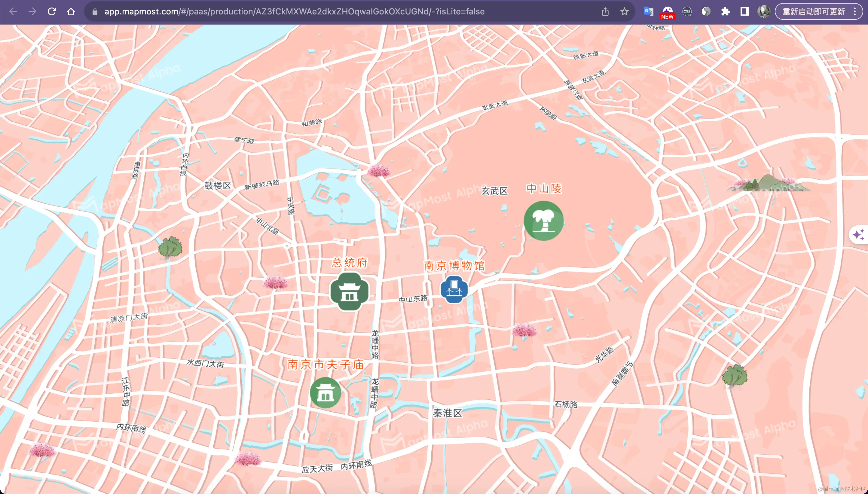
Task: Click the 新模范马路 road label
Action: click(262, 184)
